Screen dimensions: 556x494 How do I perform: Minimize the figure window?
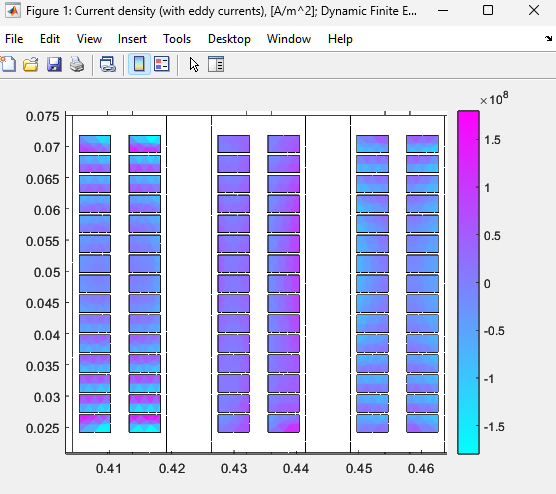443,11
